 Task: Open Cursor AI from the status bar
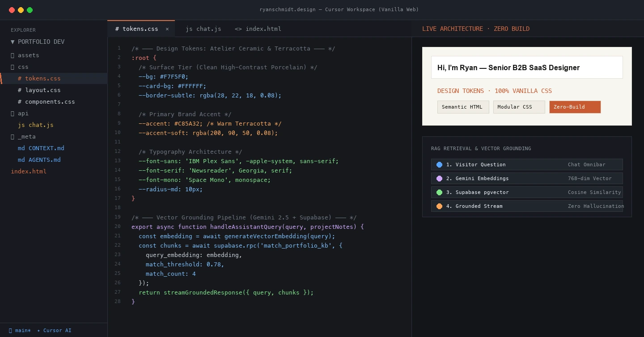coord(54,331)
